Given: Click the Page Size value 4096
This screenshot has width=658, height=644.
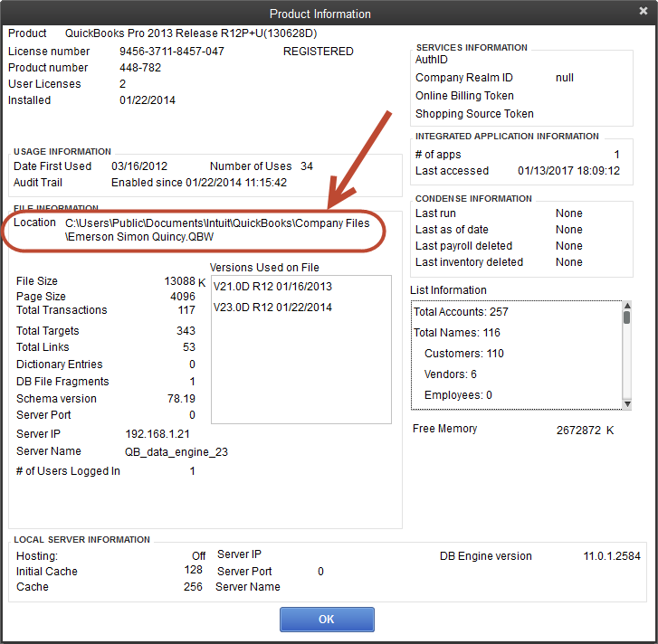Looking at the screenshot, I should click(x=183, y=297).
